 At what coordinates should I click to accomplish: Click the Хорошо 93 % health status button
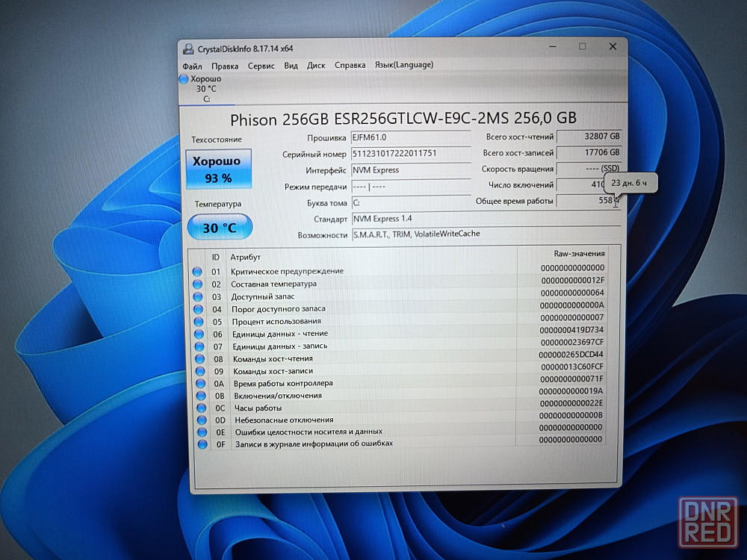pyautogui.click(x=218, y=169)
